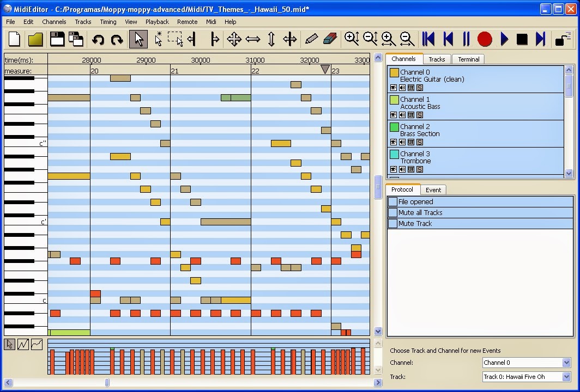Select the standard pointer tool
This screenshot has width=580, height=392.
click(138, 39)
